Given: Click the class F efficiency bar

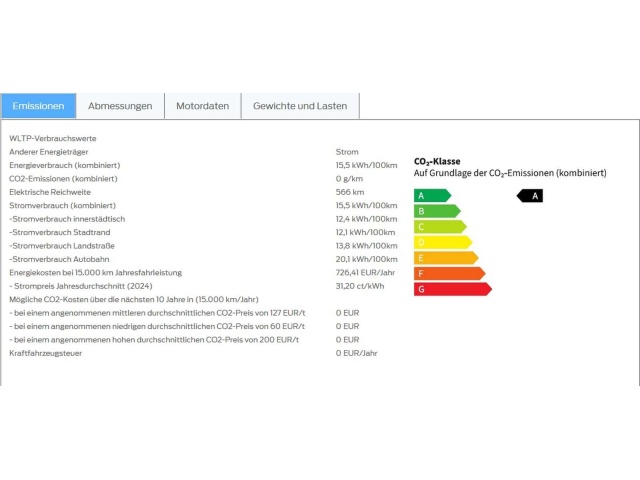Looking at the screenshot, I should point(449,273).
